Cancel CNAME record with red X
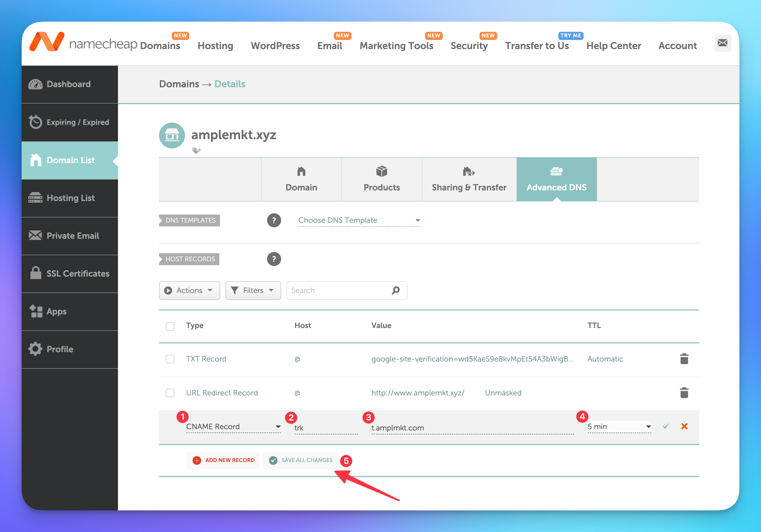 (x=684, y=426)
